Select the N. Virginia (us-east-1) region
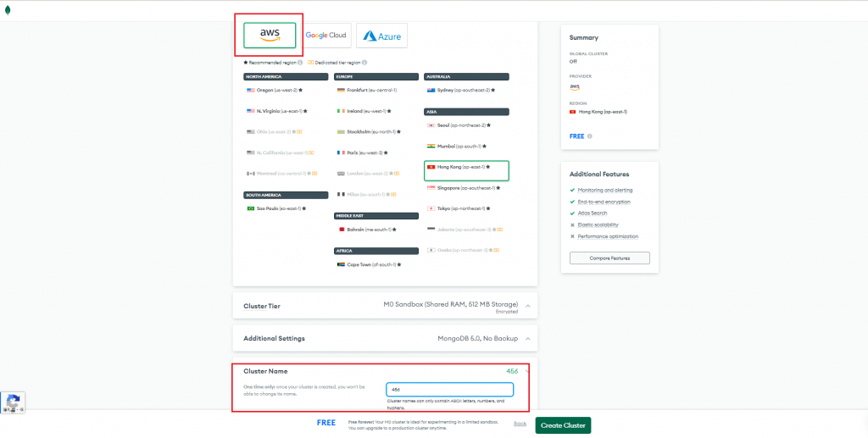868x438 pixels. [277, 111]
